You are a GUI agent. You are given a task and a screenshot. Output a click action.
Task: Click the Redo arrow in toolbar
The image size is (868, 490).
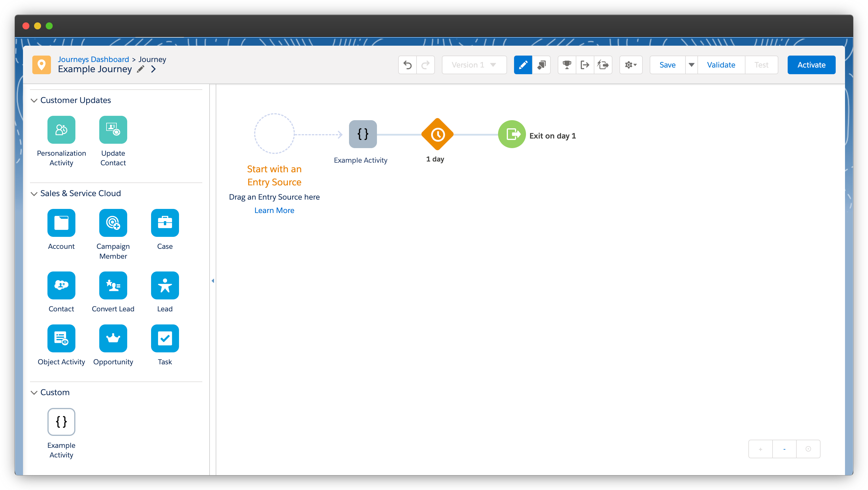(x=426, y=65)
